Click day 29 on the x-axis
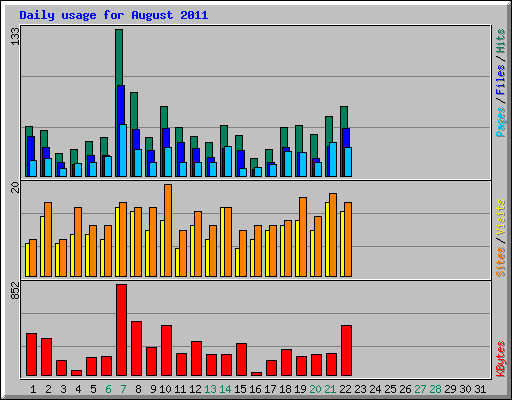512x400 pixels. coord(450,389)
